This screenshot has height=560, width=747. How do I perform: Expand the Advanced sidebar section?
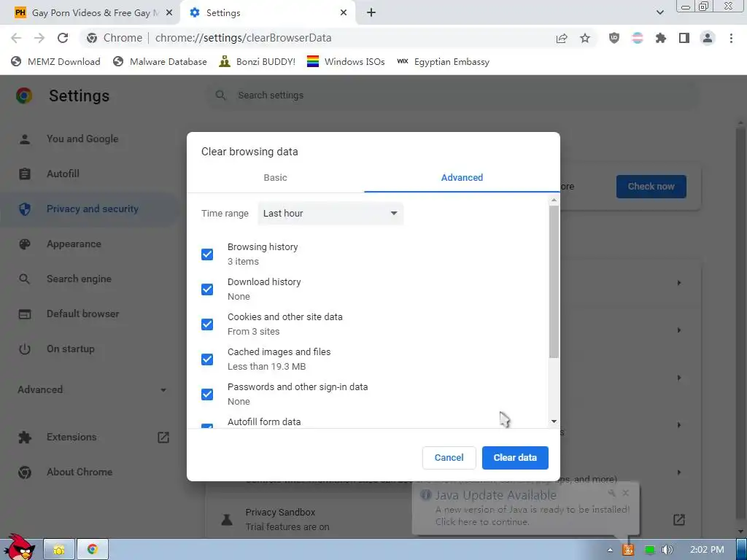click(93, 390)
